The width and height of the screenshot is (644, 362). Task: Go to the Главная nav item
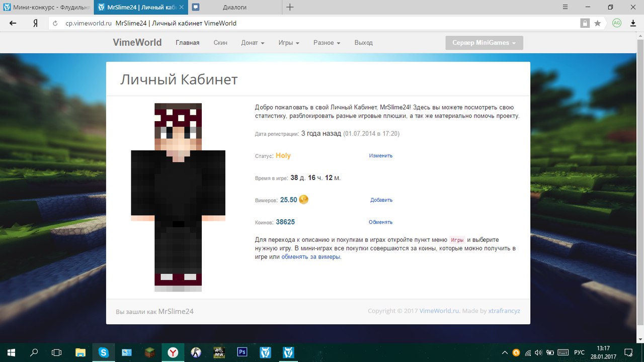tap(188, 43)
